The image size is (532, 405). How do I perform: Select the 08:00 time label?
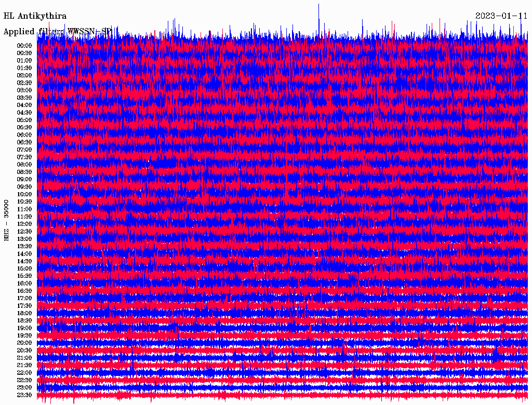24,165
